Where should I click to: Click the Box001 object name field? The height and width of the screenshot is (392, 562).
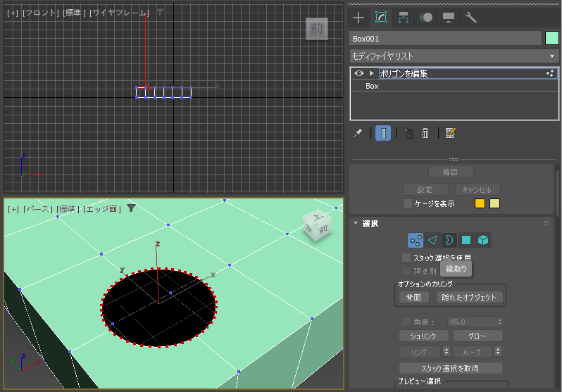click(445, 39)
